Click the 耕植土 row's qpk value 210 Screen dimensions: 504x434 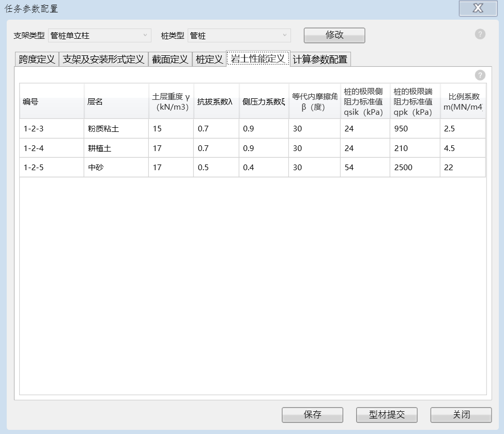tap(415, 148)
